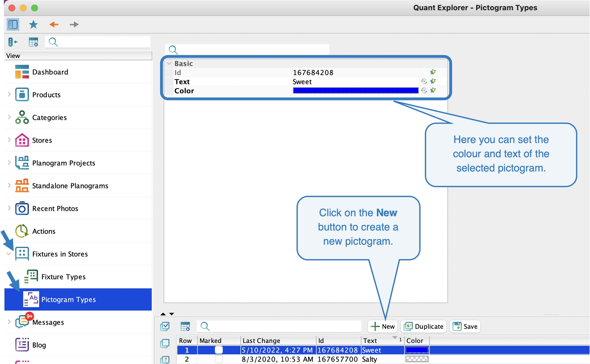Screen dimensions: 590x364
Task: Select the Salty text cell
Action: (x=383, y=359)
